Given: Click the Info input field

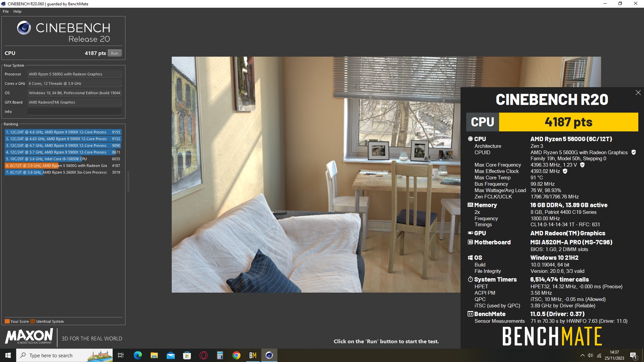Looking at the screenshot, I should tap(74, 112).
